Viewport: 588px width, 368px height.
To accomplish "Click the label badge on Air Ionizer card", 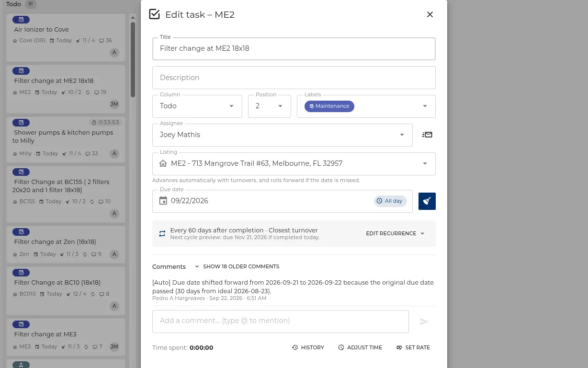I will pos(21,20).
